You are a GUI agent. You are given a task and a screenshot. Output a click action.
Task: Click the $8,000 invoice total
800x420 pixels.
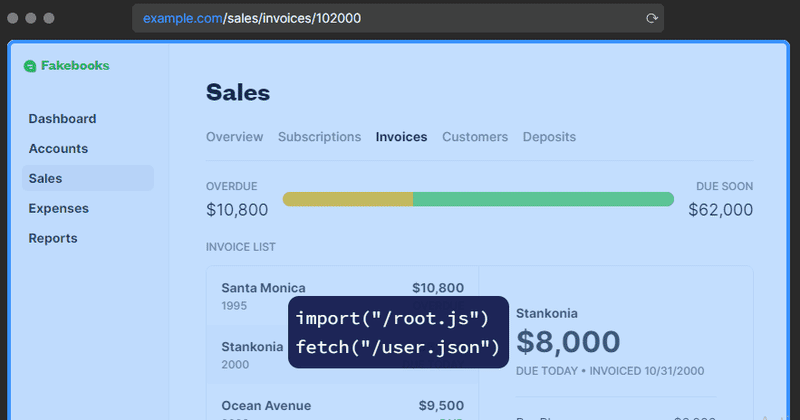click(568, 342)
